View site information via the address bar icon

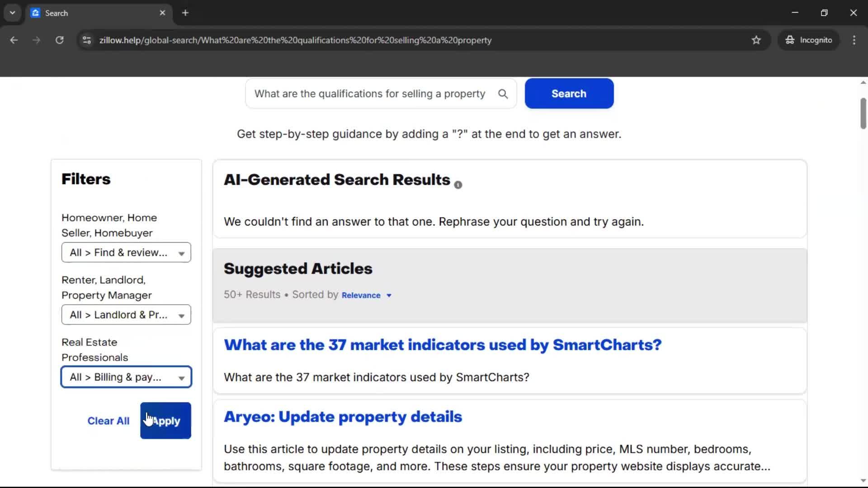click(86, 40)
